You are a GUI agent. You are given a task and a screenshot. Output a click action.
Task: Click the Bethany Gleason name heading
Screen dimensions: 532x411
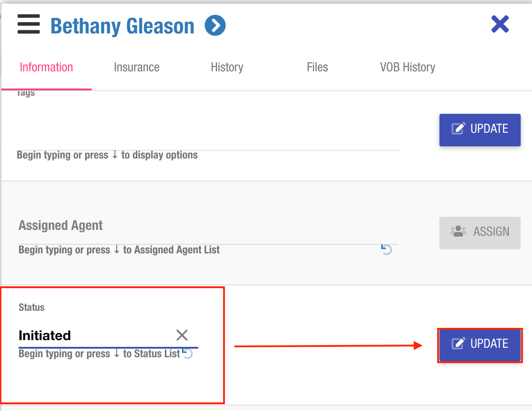[x=122, y=26]
